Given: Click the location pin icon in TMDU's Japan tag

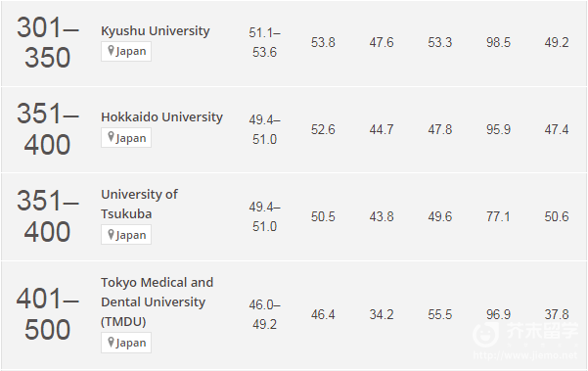Looking at the screenshot, I should pos(111,342).
